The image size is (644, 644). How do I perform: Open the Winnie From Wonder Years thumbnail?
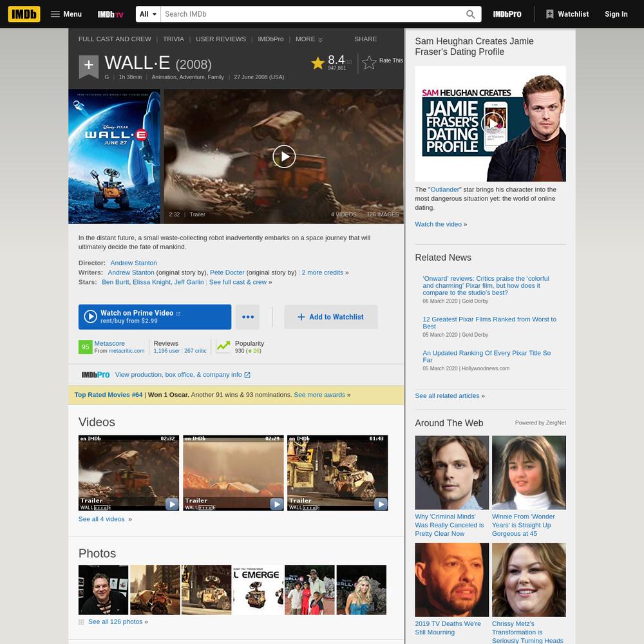tap(529, 473)
